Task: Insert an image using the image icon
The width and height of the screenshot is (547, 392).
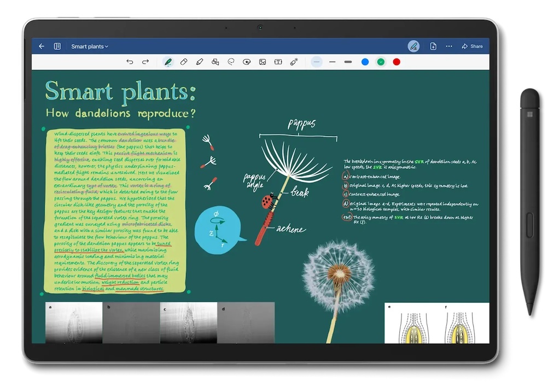Action: point(262,61)
